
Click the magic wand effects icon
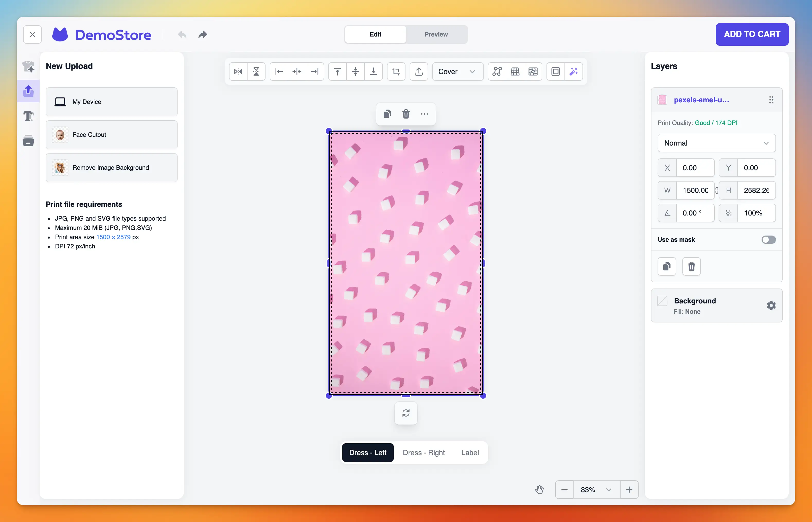573,71
